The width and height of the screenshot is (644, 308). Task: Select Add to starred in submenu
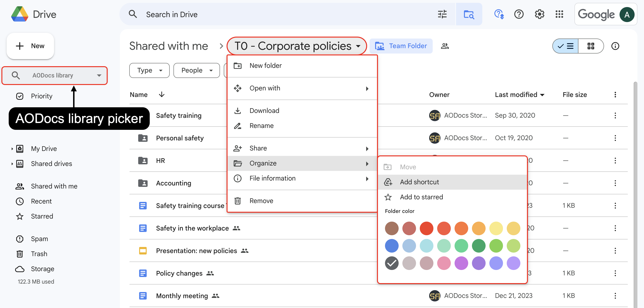[x=452, y=197]
